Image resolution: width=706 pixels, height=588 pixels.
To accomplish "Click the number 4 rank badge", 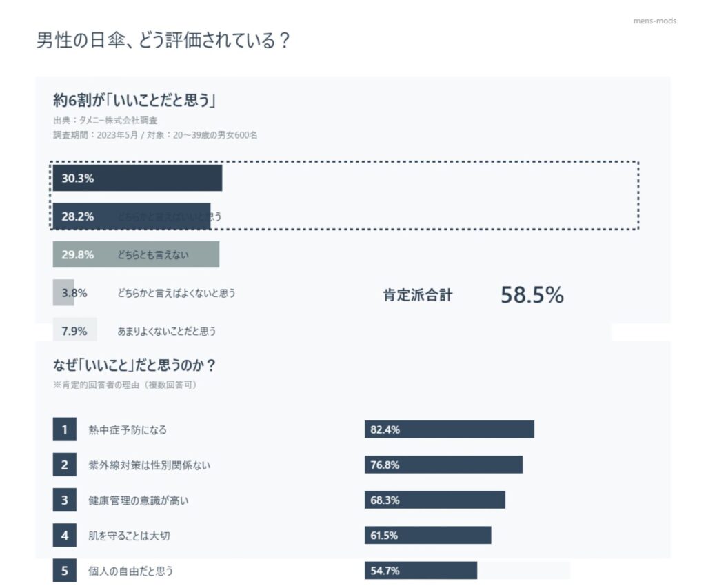I will coord(64,536).
